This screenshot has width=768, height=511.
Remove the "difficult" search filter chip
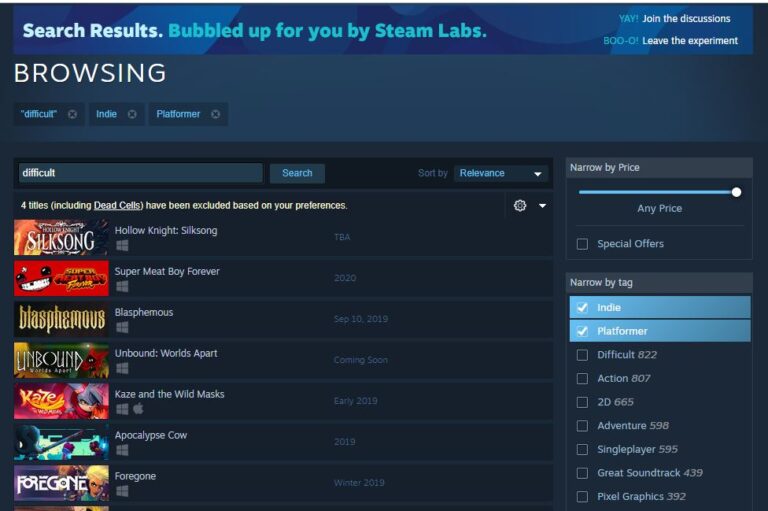72,114
